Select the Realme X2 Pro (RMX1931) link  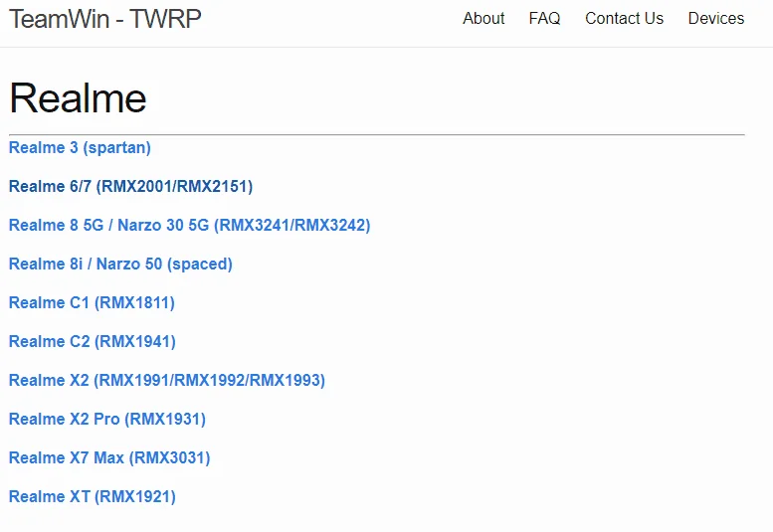(x=107, y=420)
